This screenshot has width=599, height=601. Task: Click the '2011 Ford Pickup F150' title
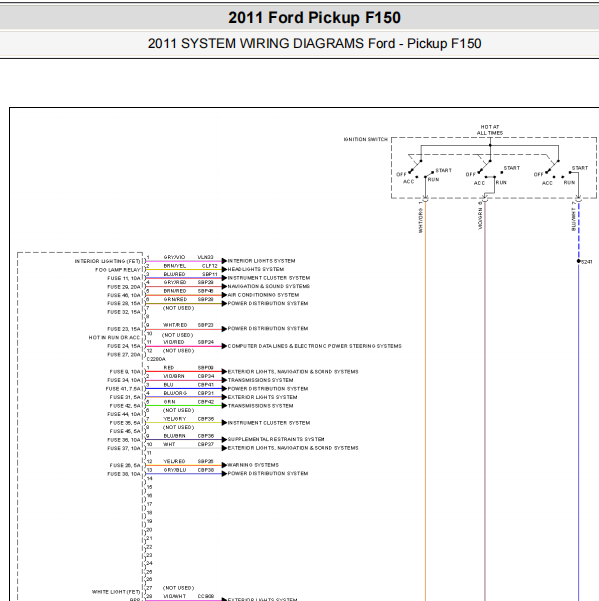[x=314, y=18]
